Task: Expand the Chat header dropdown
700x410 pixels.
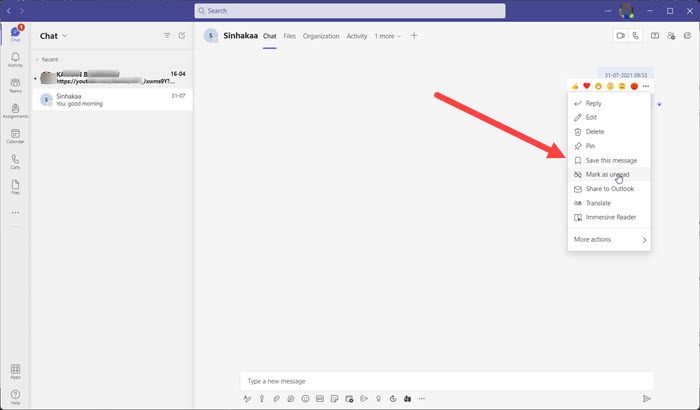Action: click(x=64, y=36)
